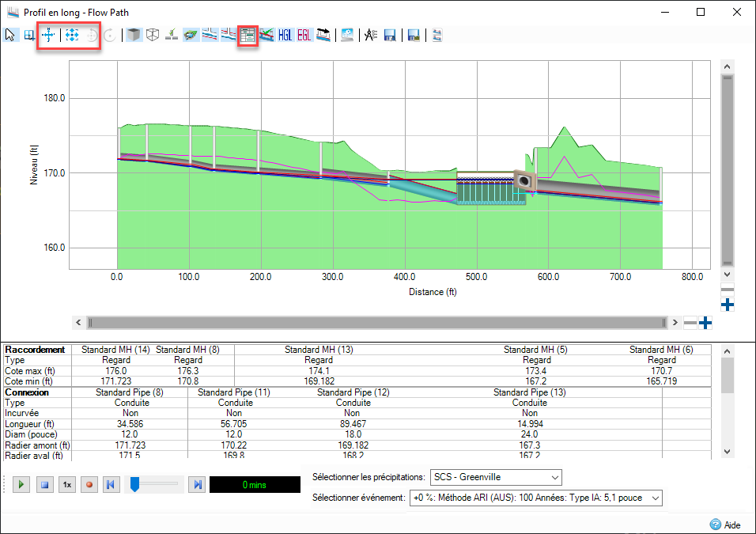Click the playback time slider handle
The width and height of the screenshot is (756, 534).
pyautogui.click(x=135, y=484)
